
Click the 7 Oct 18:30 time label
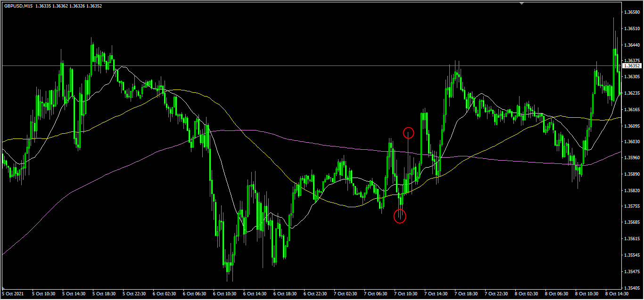pos(466,293)
